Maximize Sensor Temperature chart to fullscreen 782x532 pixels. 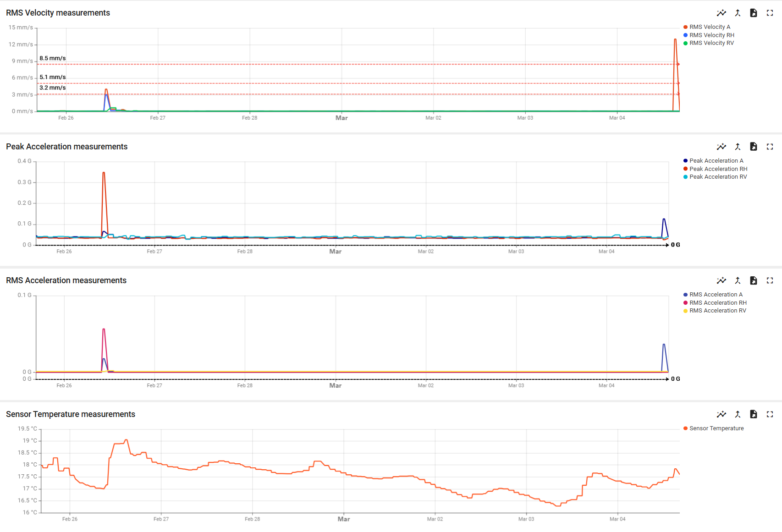pyautogui.click(x=770, y=414)
